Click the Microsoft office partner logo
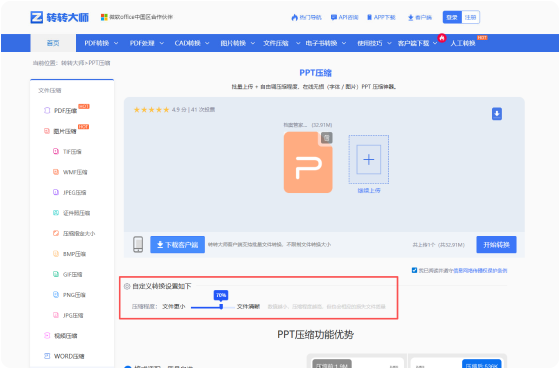This screenshot has height=369, width=560. click(x=104, y=17)
